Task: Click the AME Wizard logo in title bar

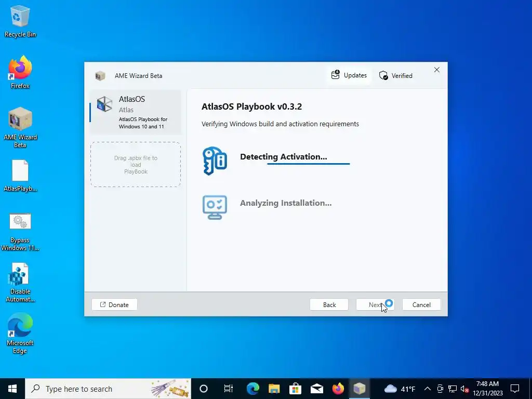Action: point(100,76)
